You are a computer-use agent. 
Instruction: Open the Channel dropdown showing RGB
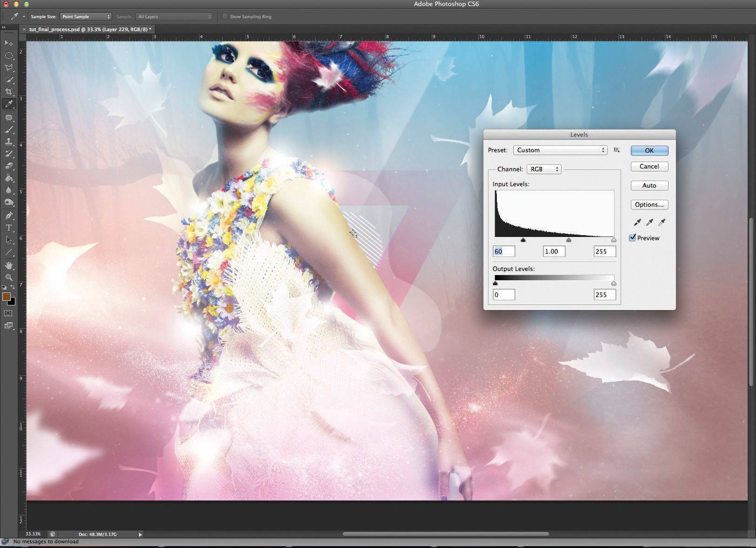[544, 169]
